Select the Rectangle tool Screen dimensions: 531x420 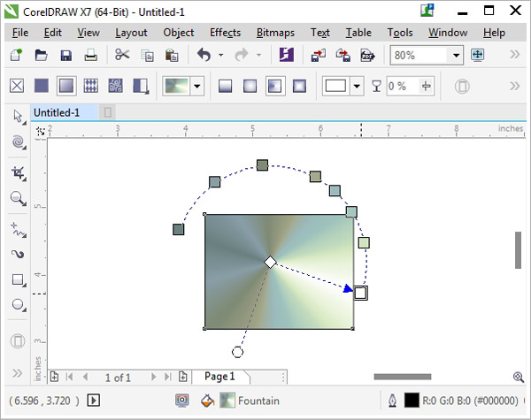coord(19,280)
